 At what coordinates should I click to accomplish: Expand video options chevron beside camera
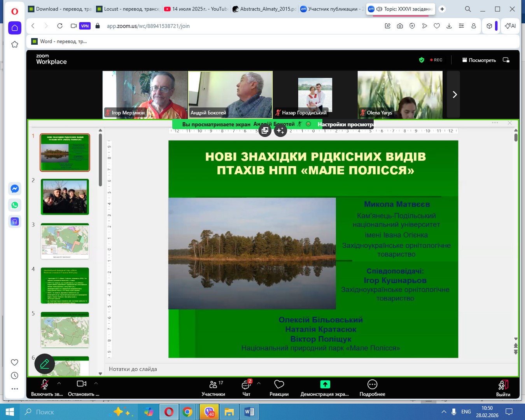(96, 383)
